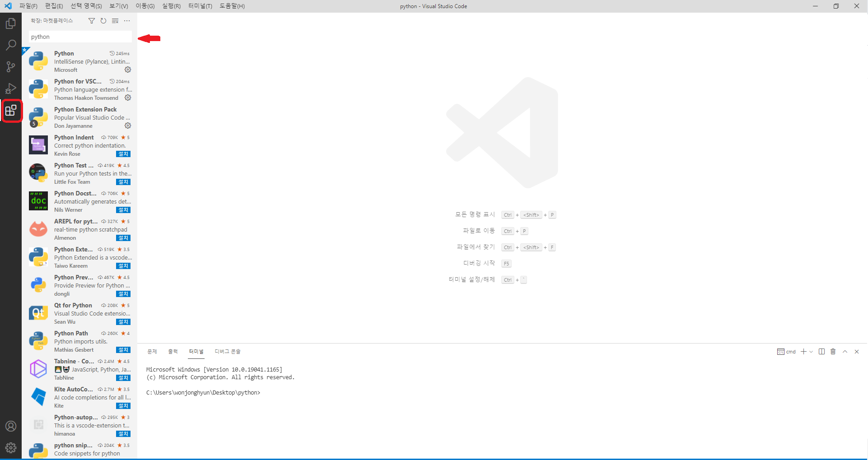
Task: Switch to the 문제 panel tab
Action: tap(152, 352)
